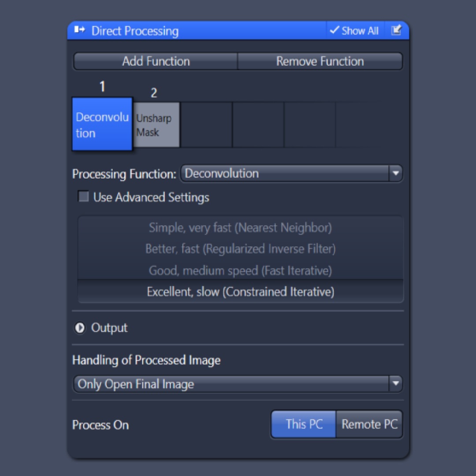
Task: Click the circular arrow icon beside Output
Action: [80, 328]
